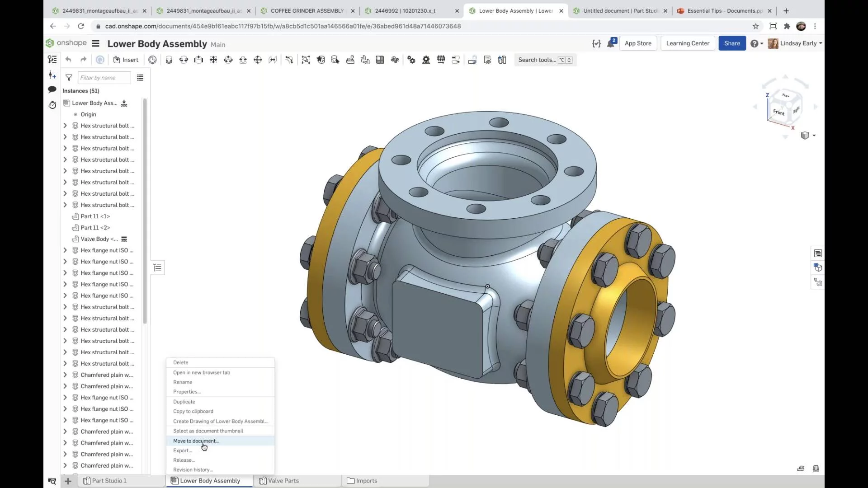
Task: Click the filter funnel icon in instances panel
Action: (x=69, y=78)
